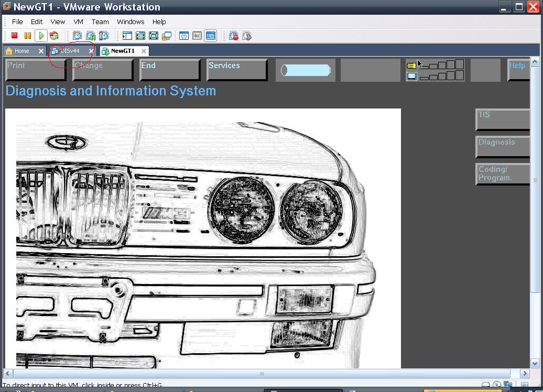Open the File menu
The height and width of the screenshot is (392, 543).
point(17,21)
